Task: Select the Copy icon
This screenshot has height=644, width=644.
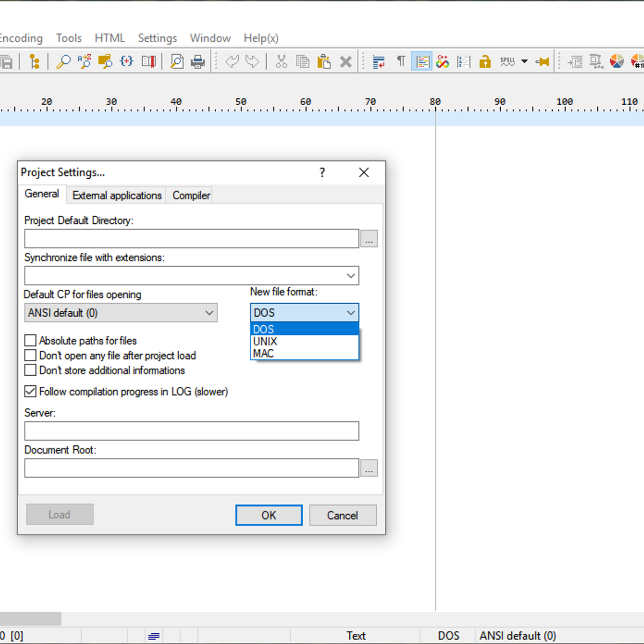Action: 303,61
